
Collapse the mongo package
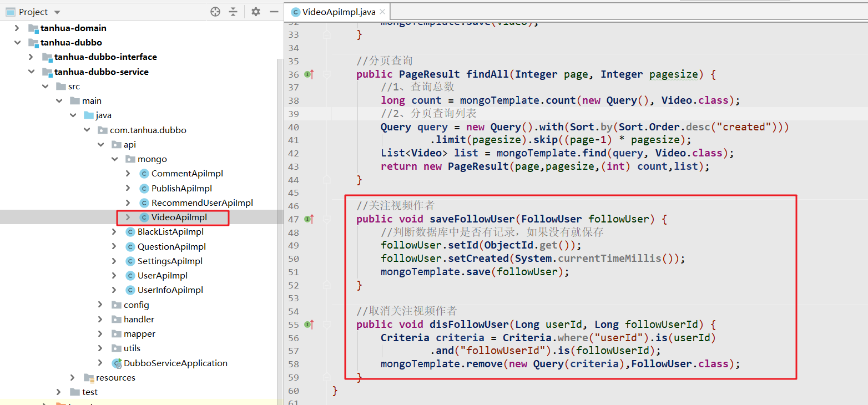click(x=114, y=159)
